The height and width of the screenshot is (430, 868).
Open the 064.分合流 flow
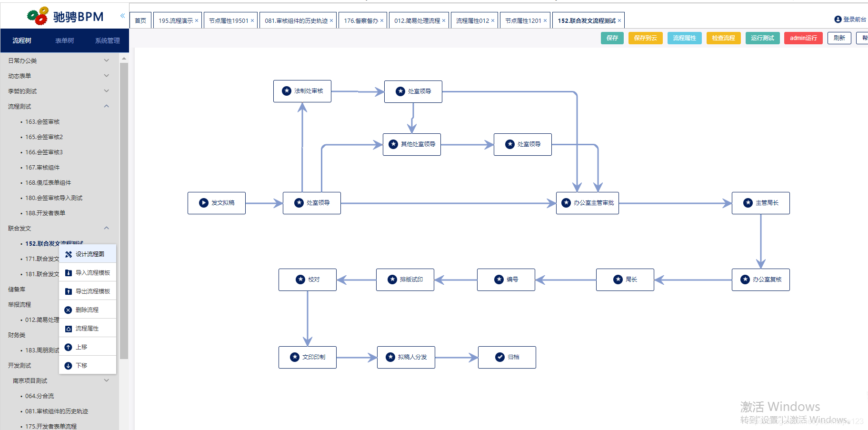point(40,396)
